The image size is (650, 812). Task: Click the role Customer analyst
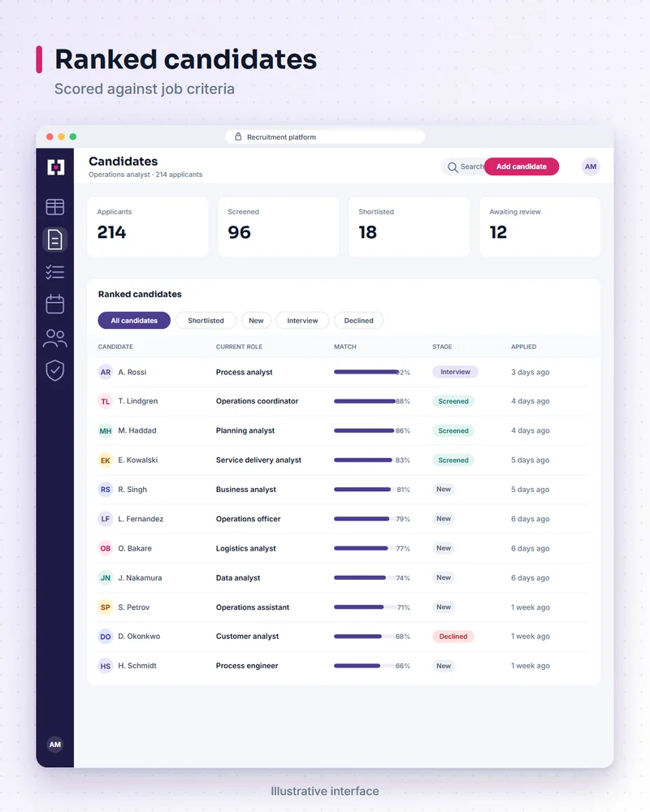247,637
